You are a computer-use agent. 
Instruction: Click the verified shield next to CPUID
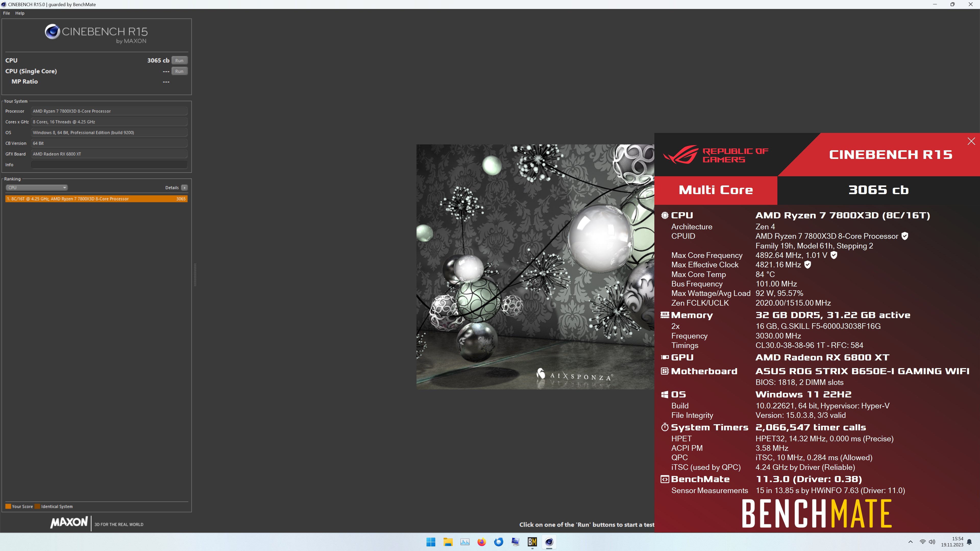(905, 236)
